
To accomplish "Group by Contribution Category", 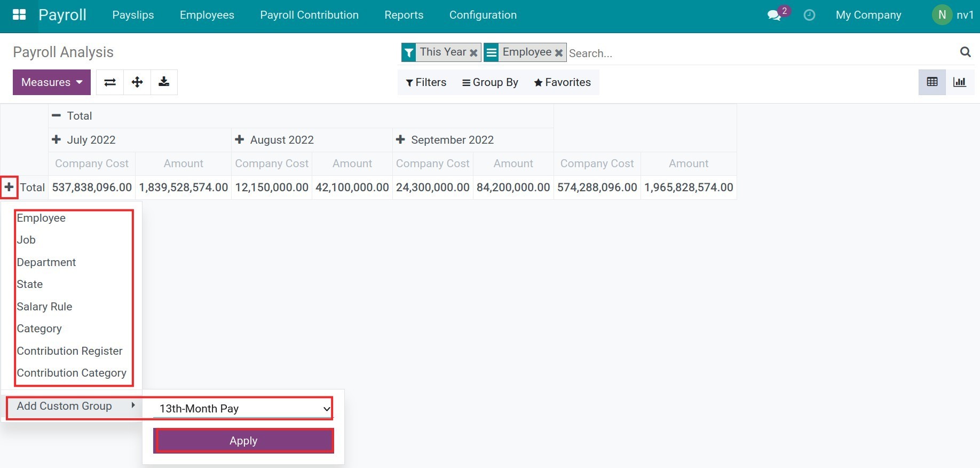I will pyautogui.click(x=72, y=373).
